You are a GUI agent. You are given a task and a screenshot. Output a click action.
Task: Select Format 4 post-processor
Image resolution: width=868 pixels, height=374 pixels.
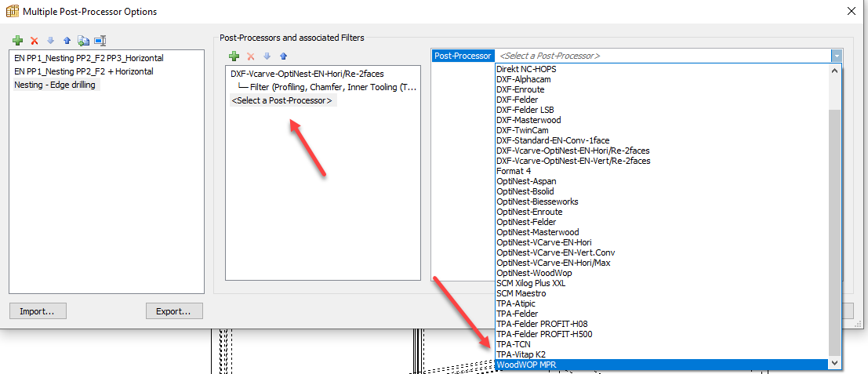662,171
